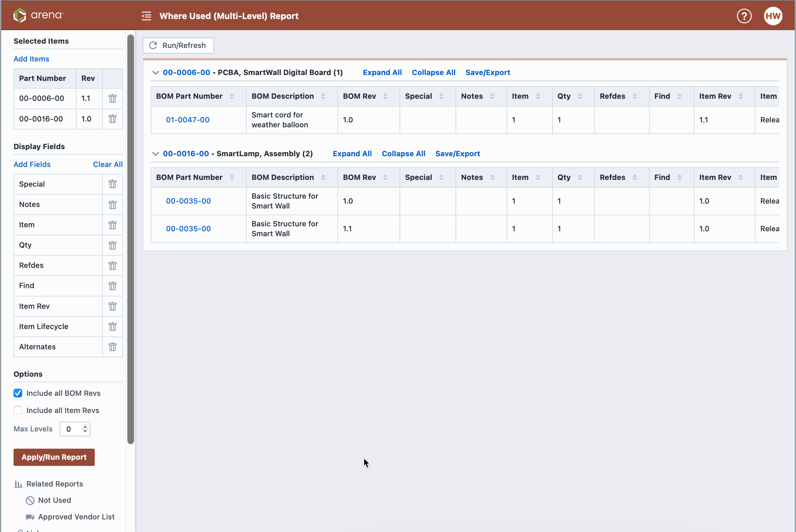Click the delete icon for Qty field
This screenshot has height=532, width=796.
pos(112,245)
